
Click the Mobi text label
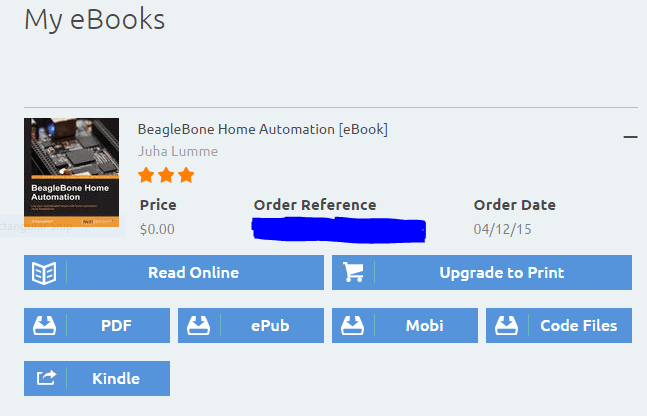424,325
